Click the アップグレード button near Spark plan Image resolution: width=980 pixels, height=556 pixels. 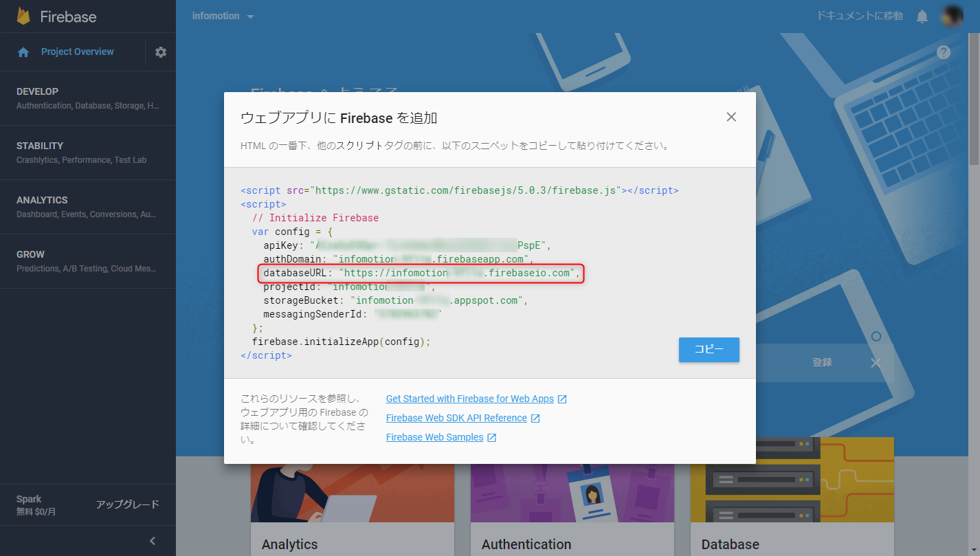(x=128, y=504)
